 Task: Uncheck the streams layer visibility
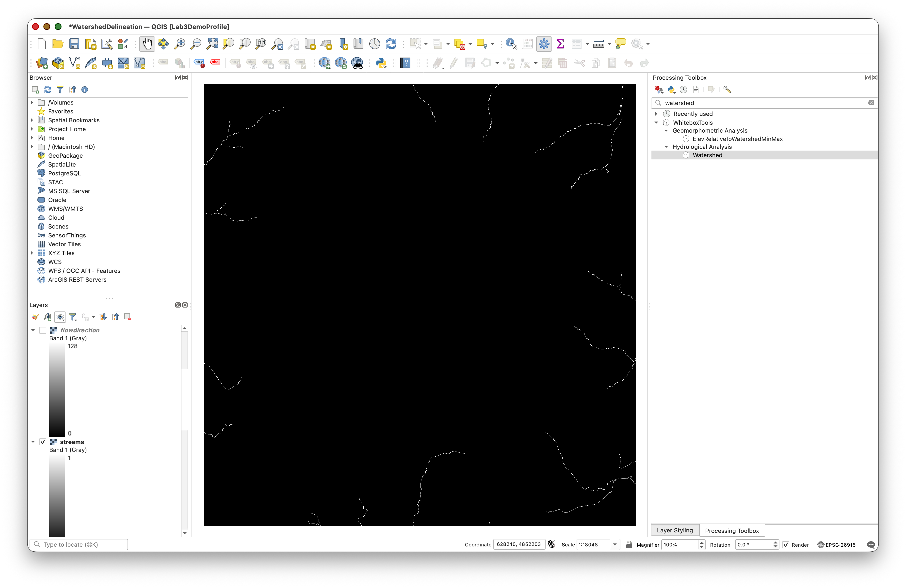[x=43, y=442]
